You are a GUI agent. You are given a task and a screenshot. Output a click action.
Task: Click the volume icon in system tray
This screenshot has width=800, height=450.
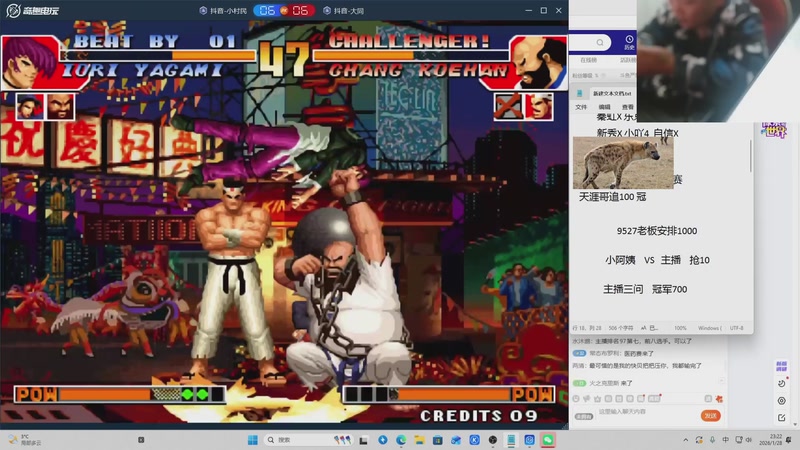(x=748, y=440)
